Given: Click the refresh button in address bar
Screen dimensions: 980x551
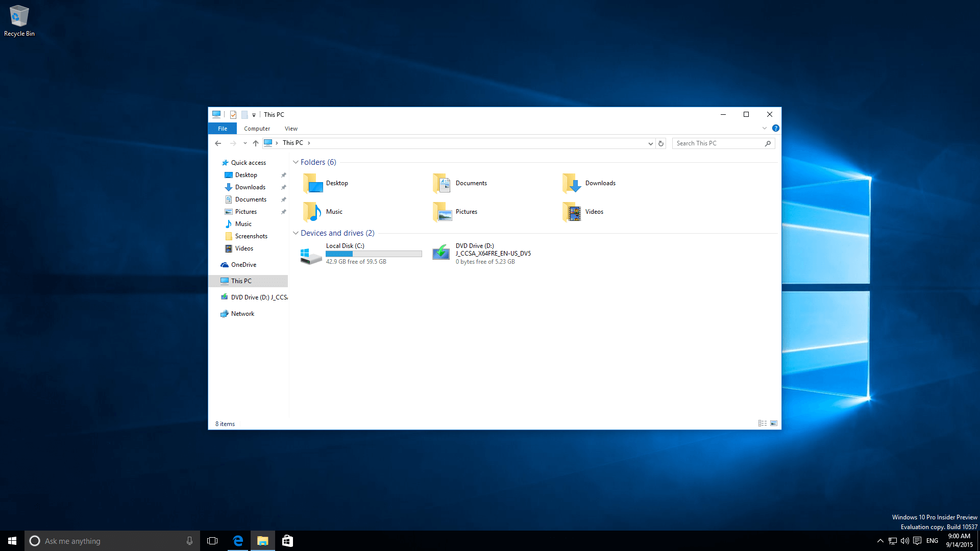Looking at the screenshot, I should [x=661, y=143].
